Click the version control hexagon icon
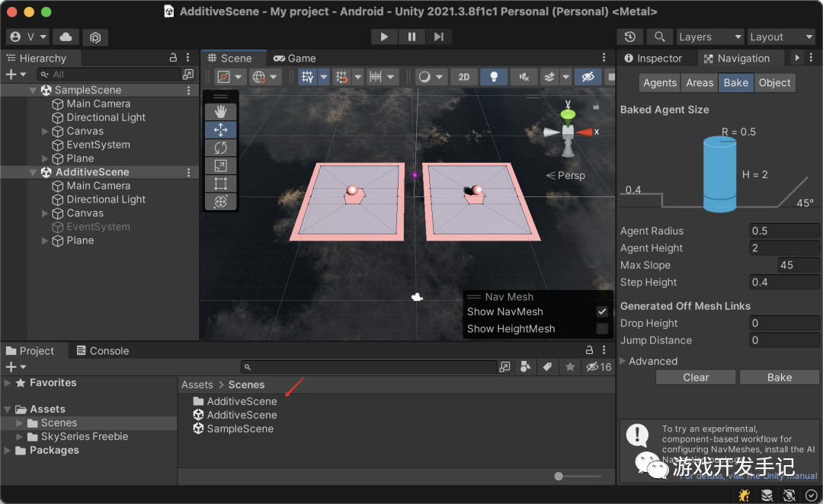This screenshot has height=504, width=823. [95, 37]
